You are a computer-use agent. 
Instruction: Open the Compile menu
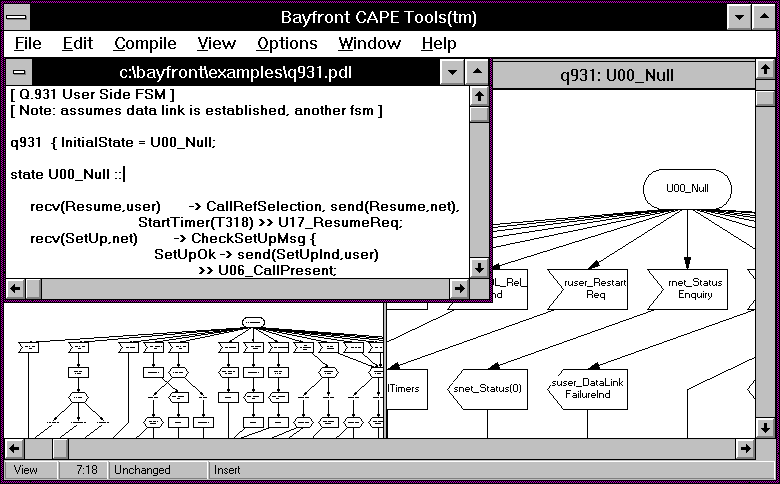tap(145, 44)
